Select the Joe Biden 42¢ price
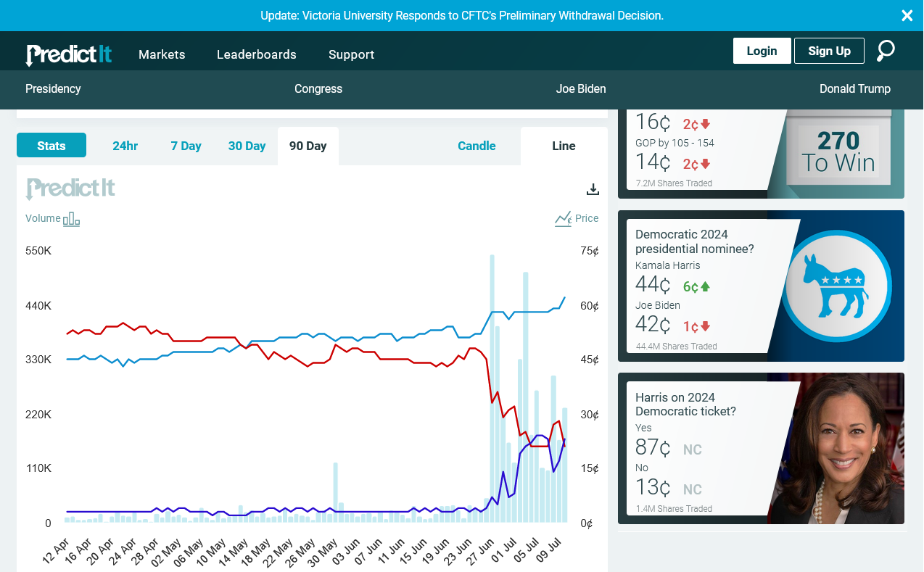This screenshot has height=572, width=924. [653, 325]
